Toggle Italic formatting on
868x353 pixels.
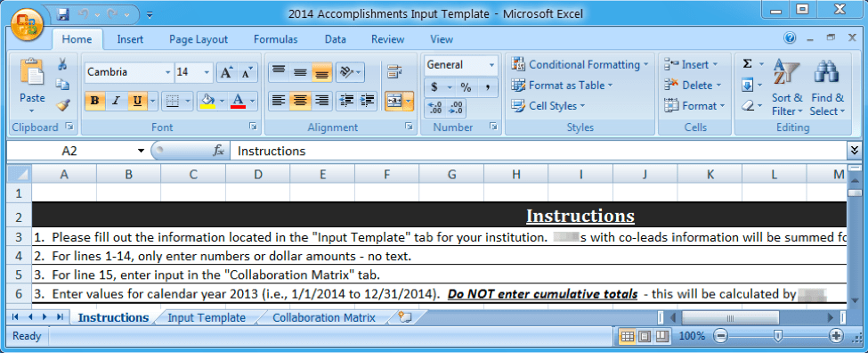(116, 101)
